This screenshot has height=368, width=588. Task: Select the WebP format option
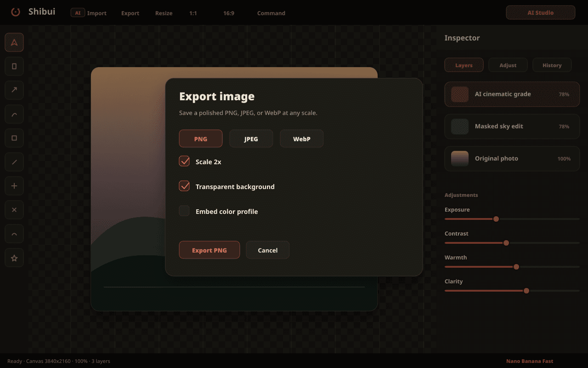click(x=302, y=138)
